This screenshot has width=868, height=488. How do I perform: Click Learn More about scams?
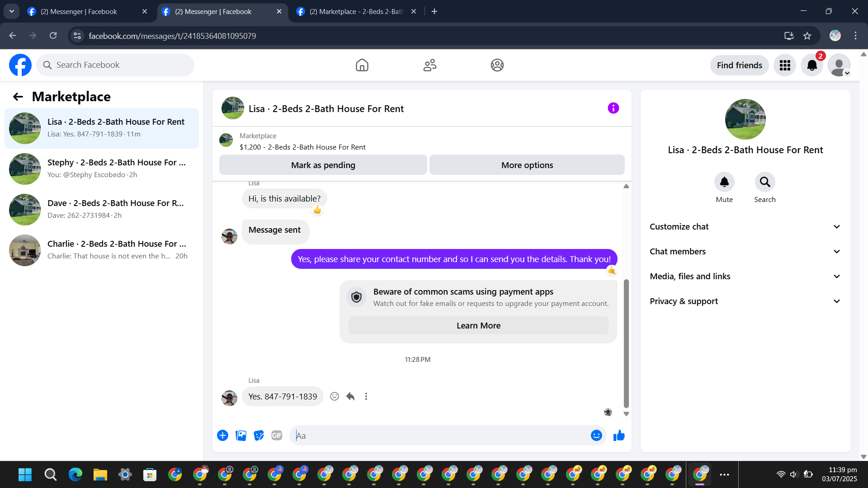coord(478,325)
